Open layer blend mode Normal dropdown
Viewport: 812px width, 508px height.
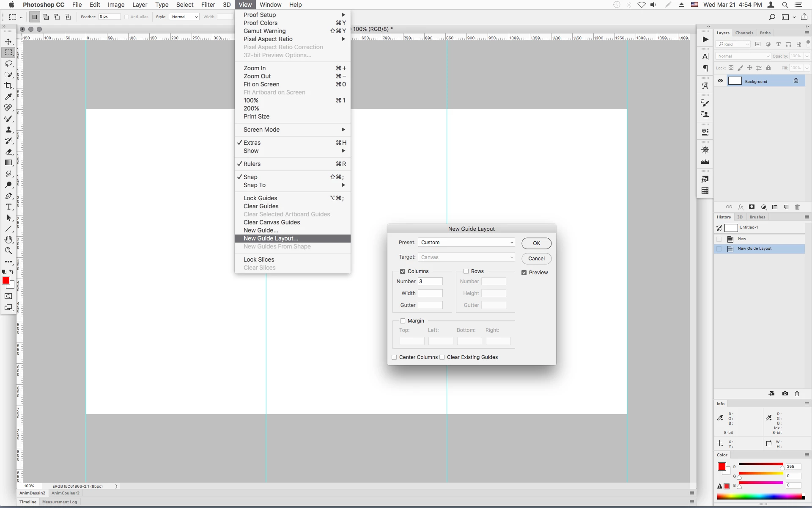click(743, 56)
